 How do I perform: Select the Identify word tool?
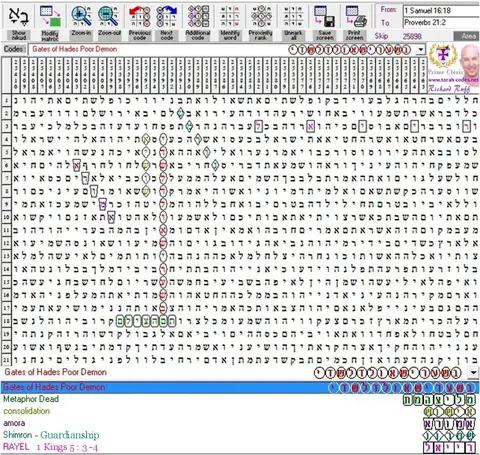pos(230,16)
